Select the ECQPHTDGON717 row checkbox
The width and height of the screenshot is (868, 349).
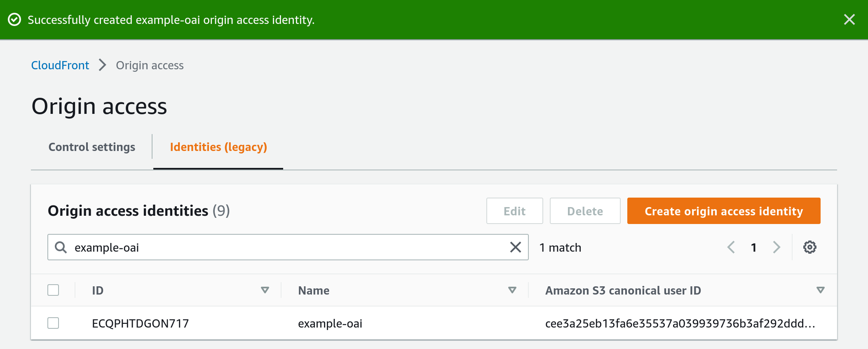point(53,323)
